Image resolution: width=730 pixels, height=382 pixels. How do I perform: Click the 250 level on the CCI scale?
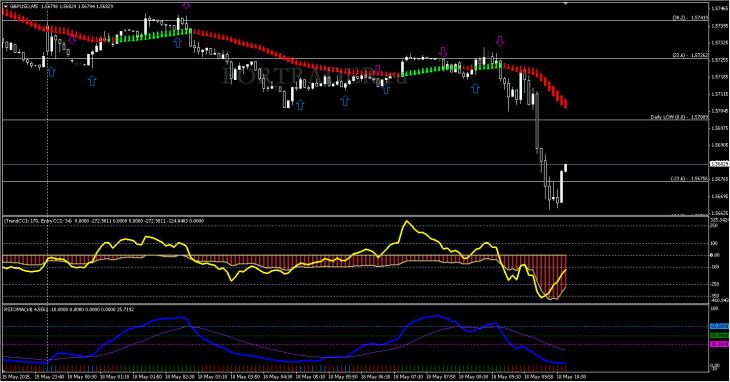pyautogui.click(x=714, y=226)
